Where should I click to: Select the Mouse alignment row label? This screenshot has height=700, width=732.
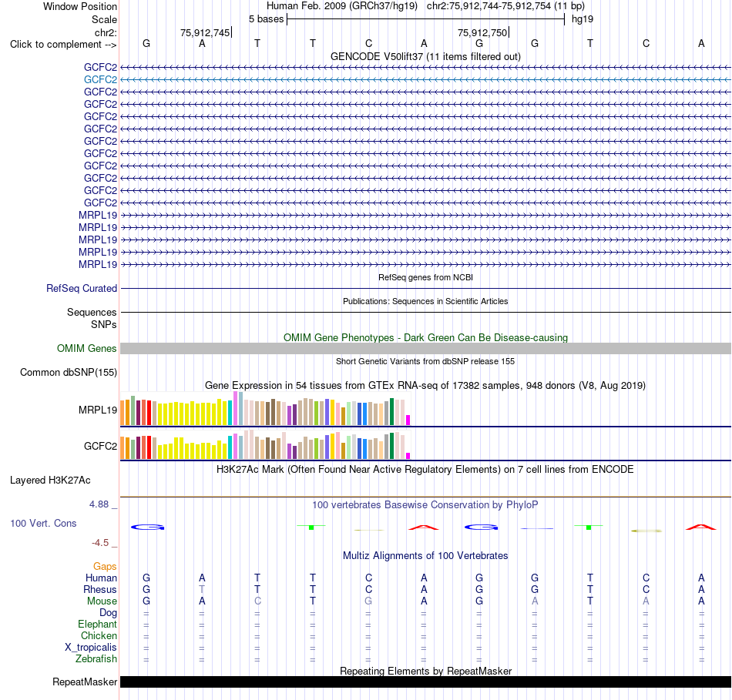[x=102, y=601]
